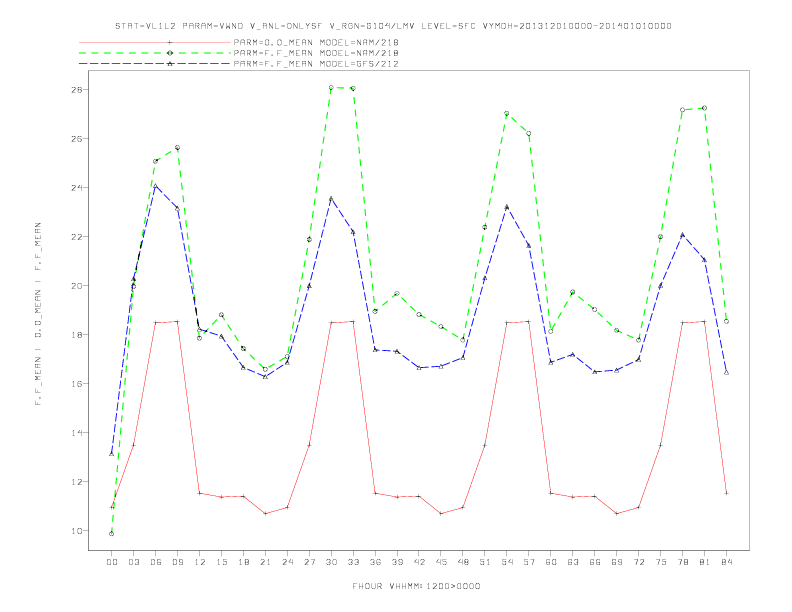The width and height of the screenshot is (792, 612).
Task: Click x-axis tick label 57
Action: [529, 562]
